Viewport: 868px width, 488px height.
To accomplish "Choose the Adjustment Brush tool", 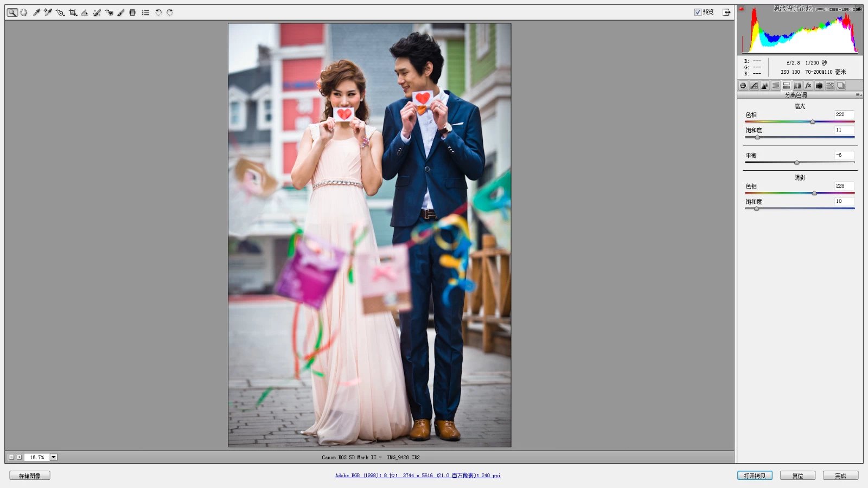I will tap(121, 12).
